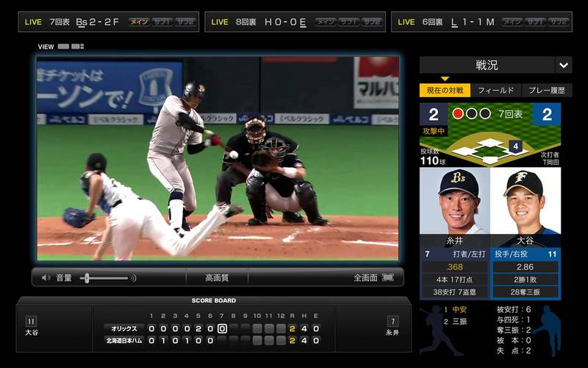Click the number 4 base runner marker

(515, 146)
